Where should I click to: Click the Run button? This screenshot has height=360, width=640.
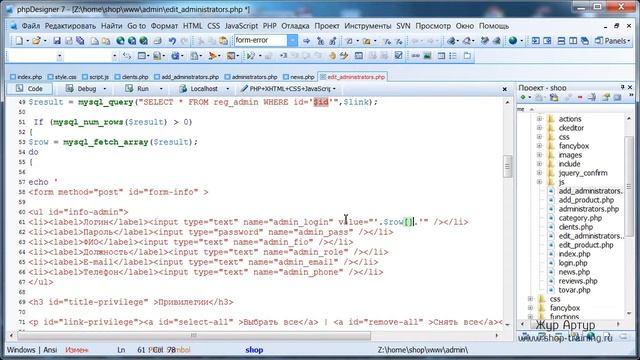[138, 89]
